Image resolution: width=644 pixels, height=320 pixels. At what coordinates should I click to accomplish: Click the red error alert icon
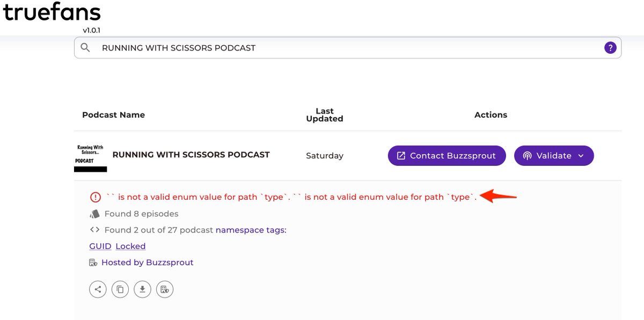pyautogui.click(x=95, y=197)
